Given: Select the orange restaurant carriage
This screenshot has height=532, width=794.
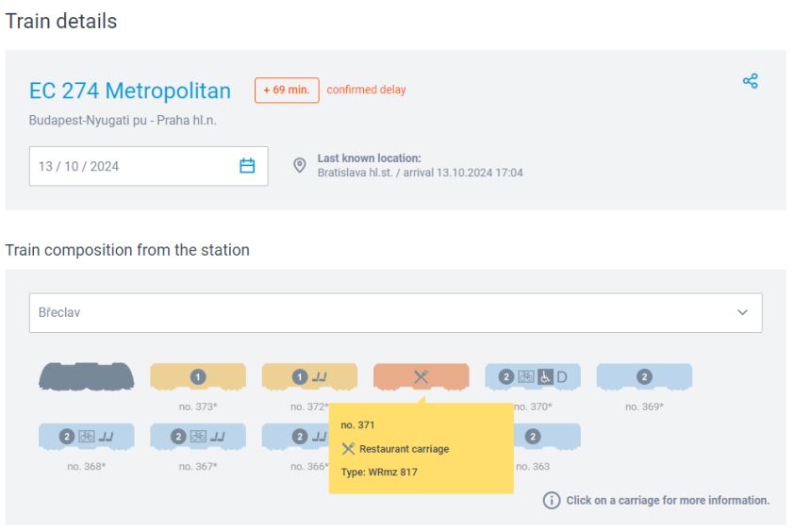Looking at the screenshot, I should (421, 376).
